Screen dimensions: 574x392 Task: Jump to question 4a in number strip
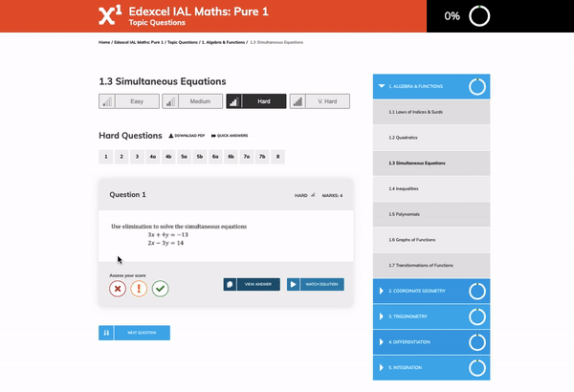153,156
